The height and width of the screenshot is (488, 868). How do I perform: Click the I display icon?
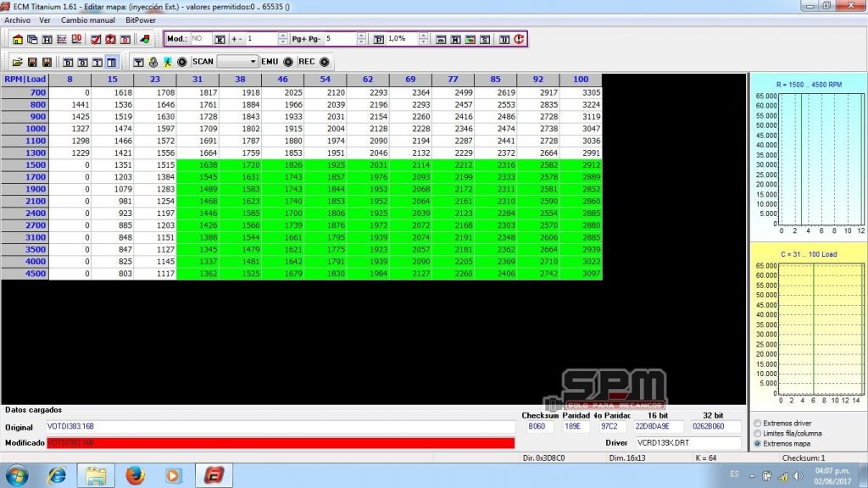click(x=97, y=62)
